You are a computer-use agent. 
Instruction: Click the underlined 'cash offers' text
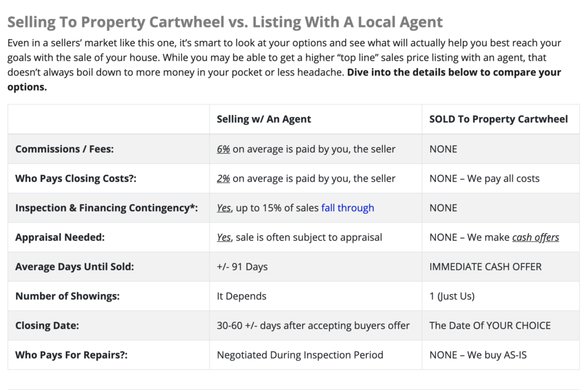click(x=536, y=237)
